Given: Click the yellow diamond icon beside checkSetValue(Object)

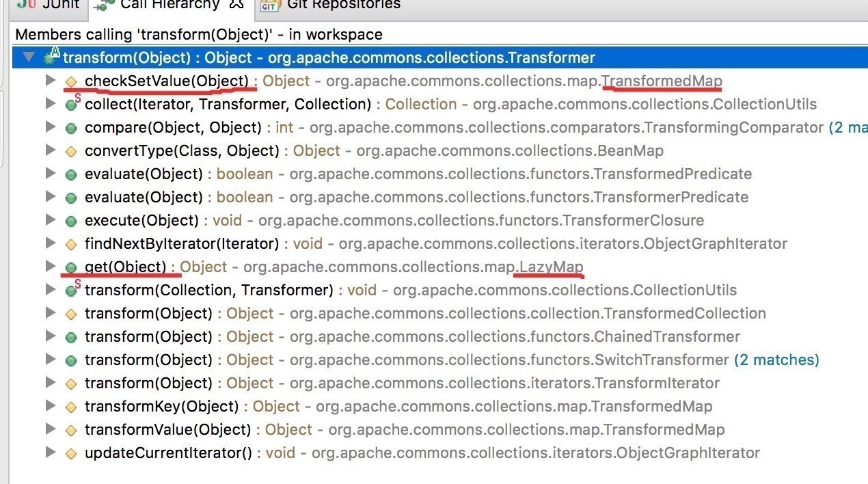Looking at the screenshot, I should click(70, 82).
